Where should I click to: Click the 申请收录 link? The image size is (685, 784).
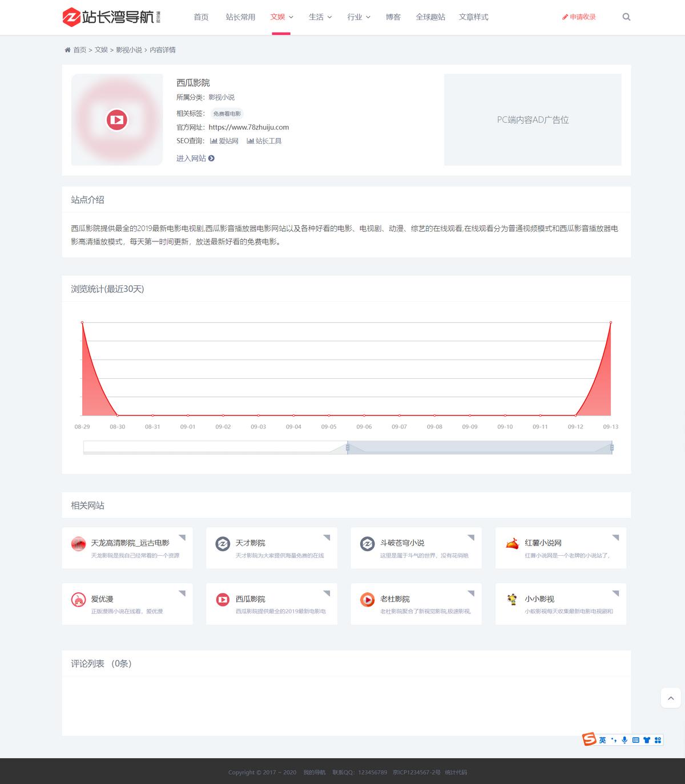pos(579,17)
